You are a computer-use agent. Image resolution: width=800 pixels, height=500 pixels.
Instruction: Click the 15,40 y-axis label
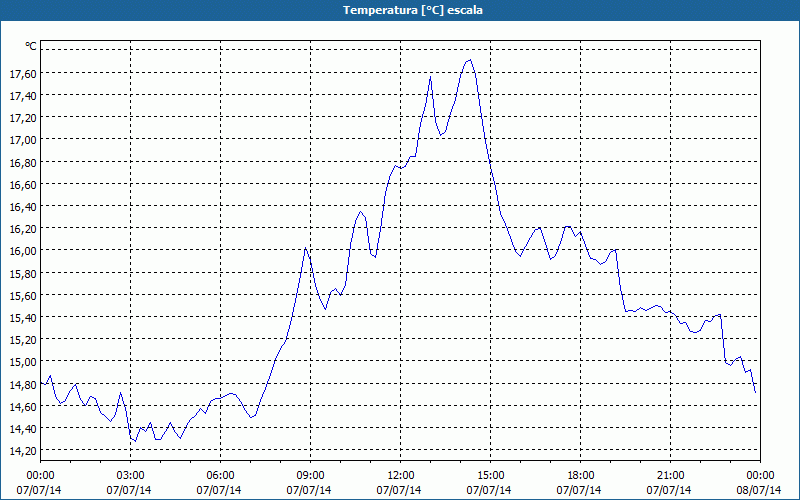click(x=23, y=318)
